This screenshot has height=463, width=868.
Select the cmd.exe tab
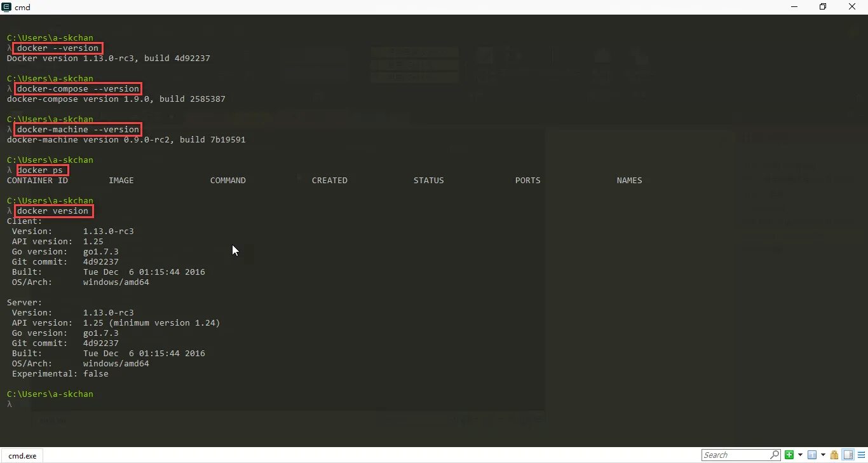[22, 455]
